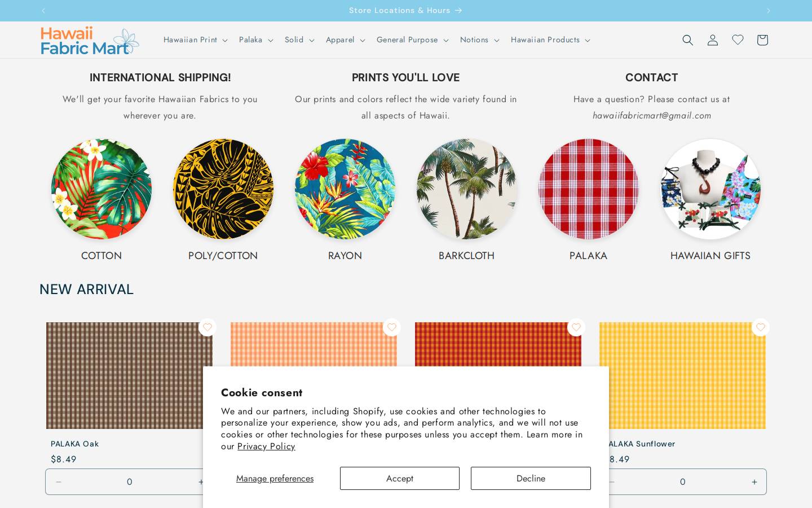Open the POLY/COTTON category image

(x=223, y=189)
